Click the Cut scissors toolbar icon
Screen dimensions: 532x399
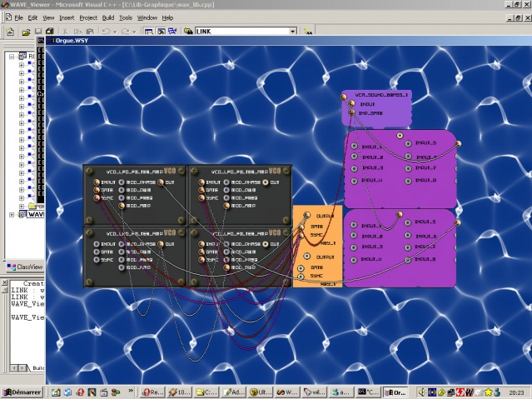(65, 31)
